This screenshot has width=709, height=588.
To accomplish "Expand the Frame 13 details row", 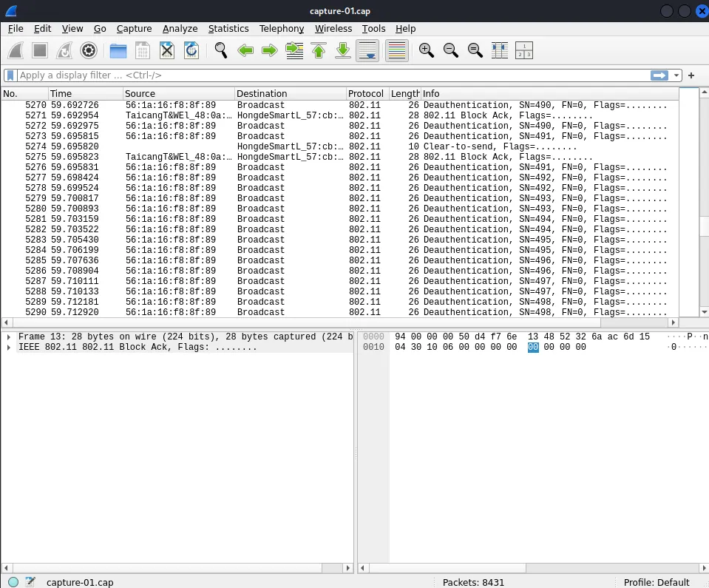I will tap(7, 337).
